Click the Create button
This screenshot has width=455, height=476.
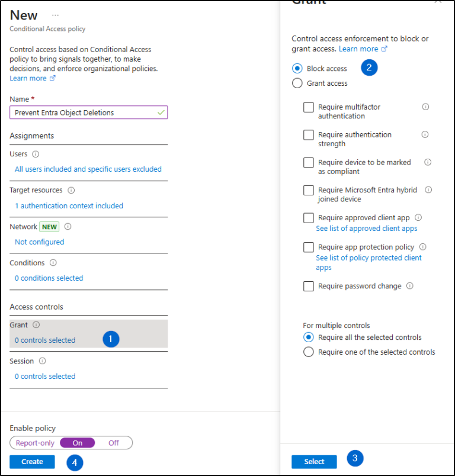click(x=32, y=462)
